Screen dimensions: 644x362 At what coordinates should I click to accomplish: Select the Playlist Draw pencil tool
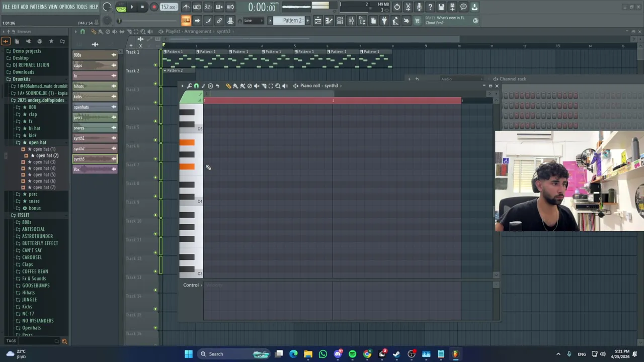93,32
